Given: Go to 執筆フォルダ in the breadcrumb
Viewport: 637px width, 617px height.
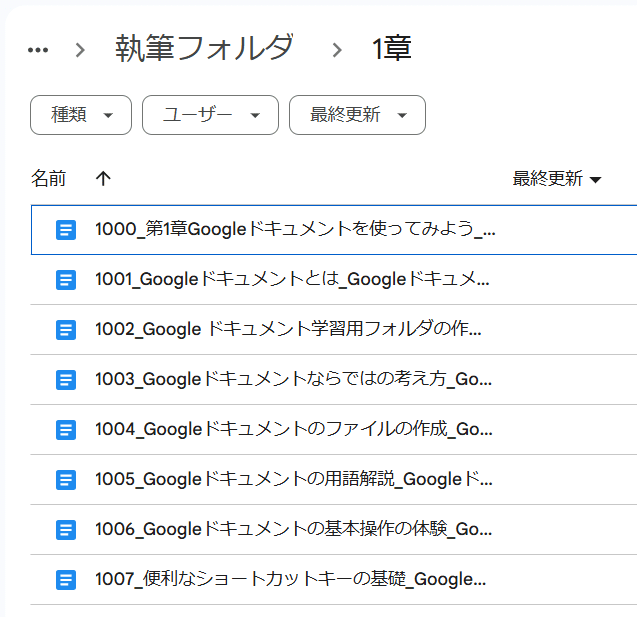Looking at the screenshot, I should pyautogui.click(x=204, y=48).
